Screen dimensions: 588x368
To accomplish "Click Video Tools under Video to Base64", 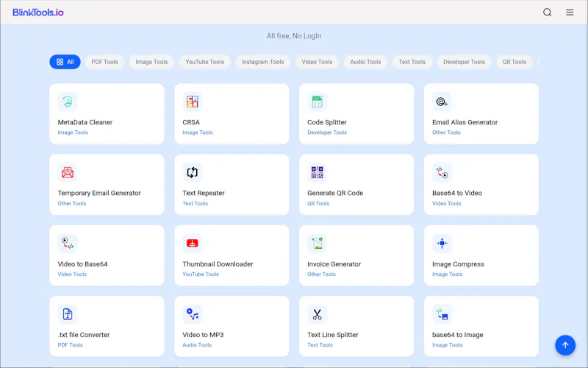I will (x=72, y=274).
